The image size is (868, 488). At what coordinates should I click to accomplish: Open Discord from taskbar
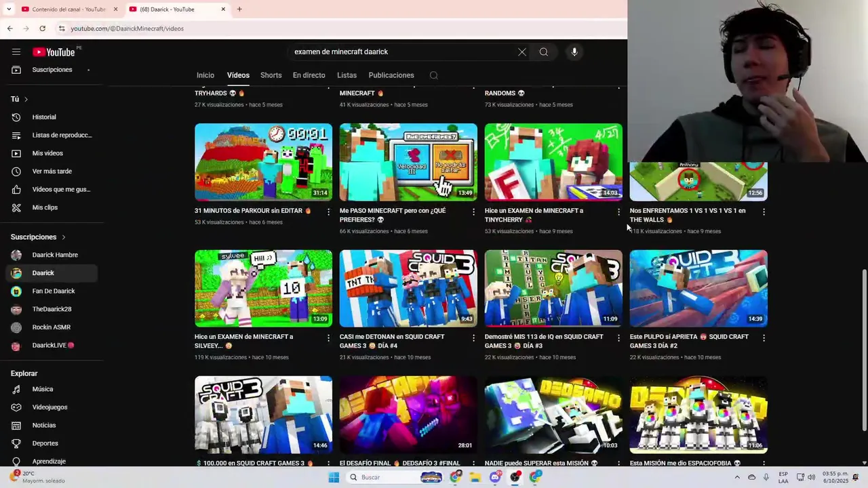(x=496, y=477)
